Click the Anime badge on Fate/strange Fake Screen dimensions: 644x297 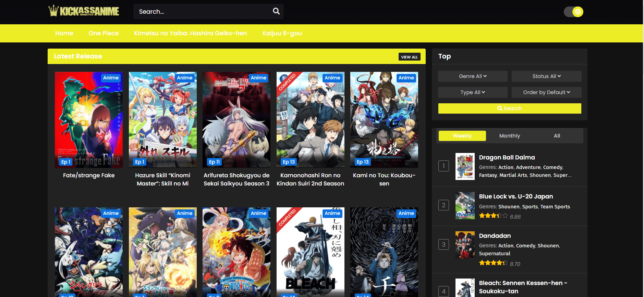click(x=111, y=78)
